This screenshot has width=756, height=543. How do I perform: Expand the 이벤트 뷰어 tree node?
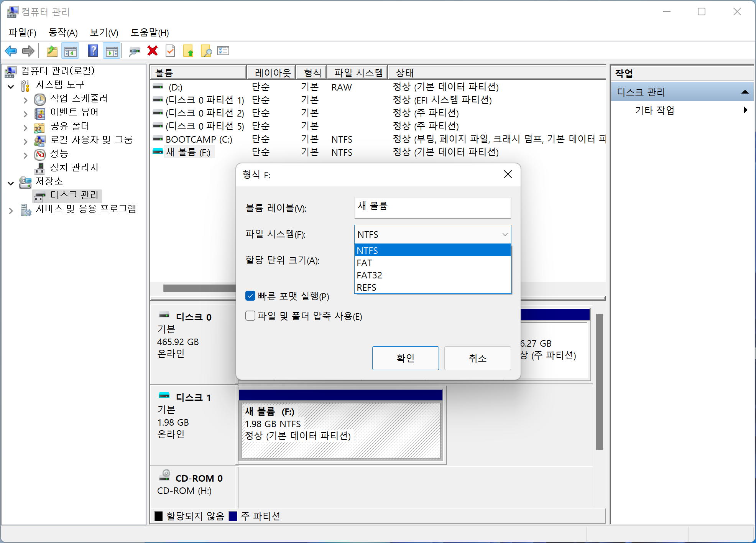pos(25,114)
